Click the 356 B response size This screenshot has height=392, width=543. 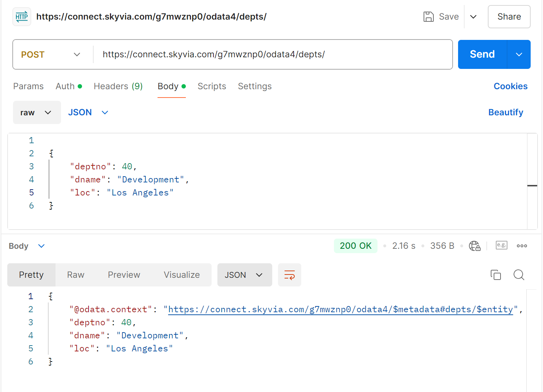tap(442, 246)
